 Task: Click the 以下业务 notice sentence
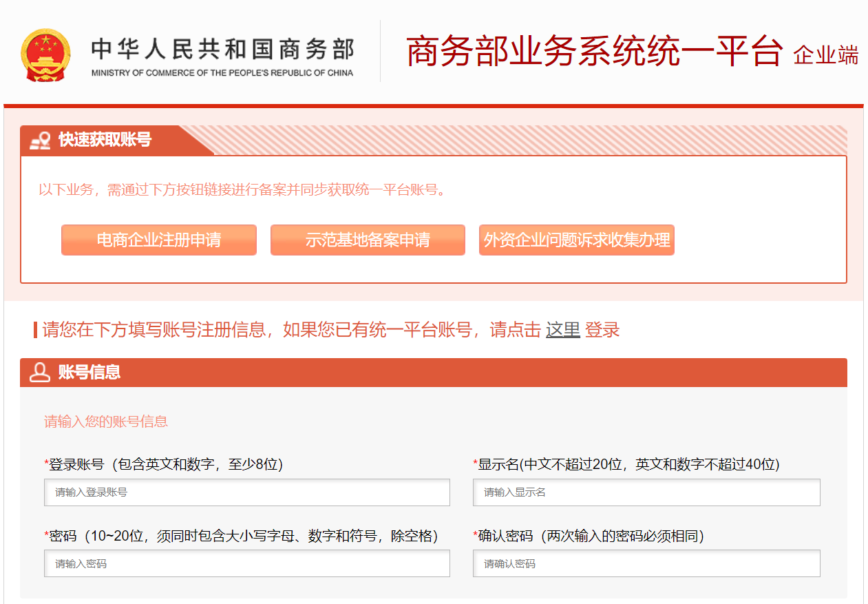point(244,189)
